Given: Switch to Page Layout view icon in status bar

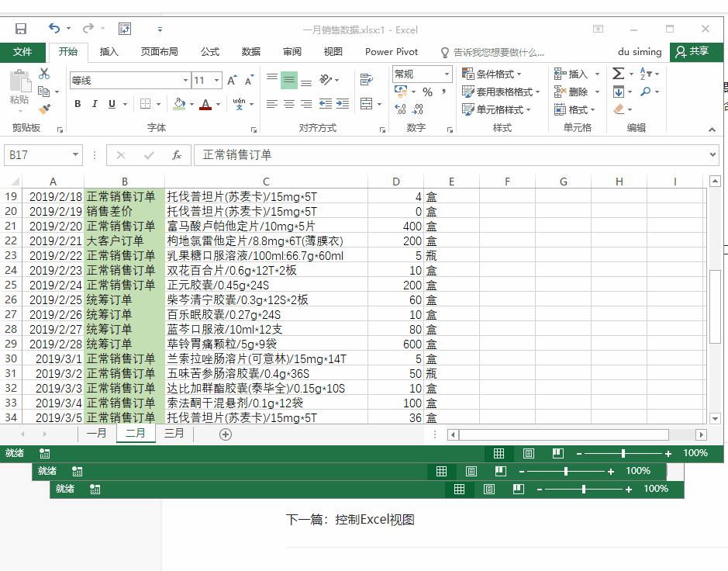Looking at the screenshot, I should (x=527, y=453).
